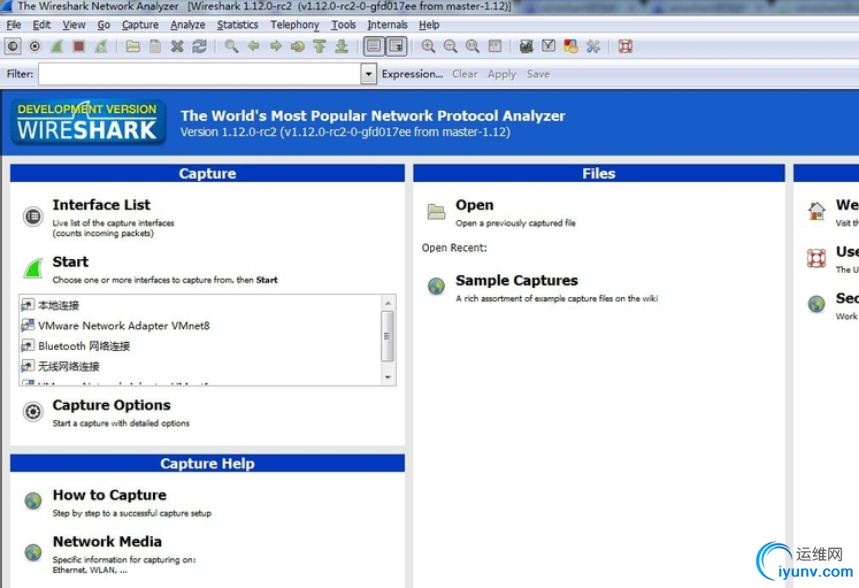This screenshot has height=588, width=859.
Task: Zoom out toolbar magnifier minus icon
Action: tap(450, 47)
